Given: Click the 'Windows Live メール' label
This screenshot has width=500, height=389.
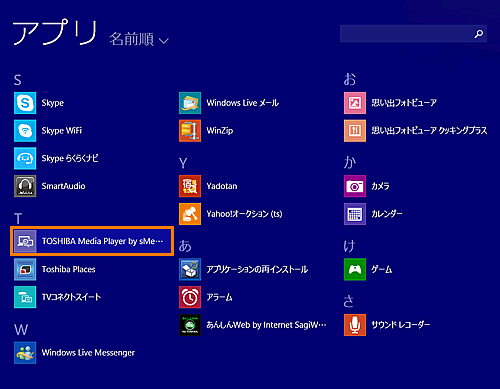Looking at the screenshot, I should click(243, 103).
